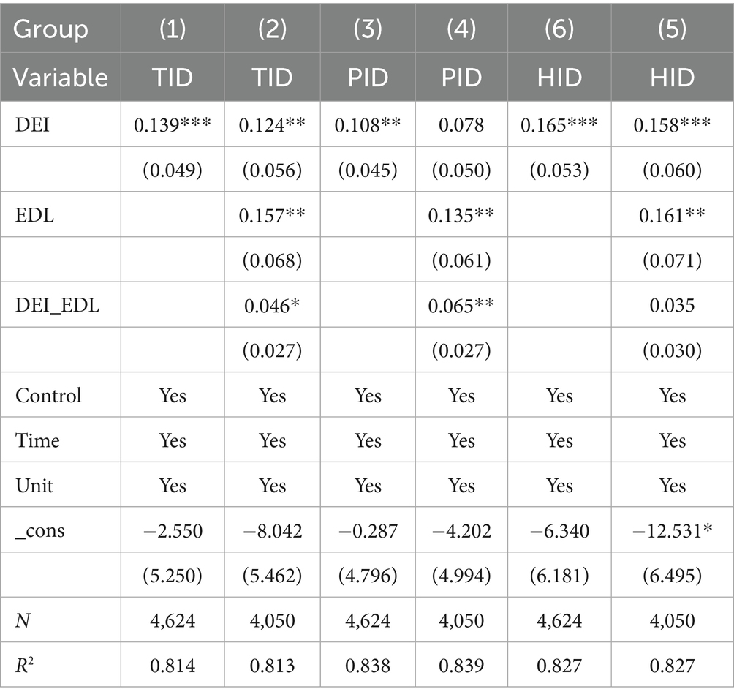Select the Variable header cell
This screenshot has width=734, height=700.
click(61, 77)
